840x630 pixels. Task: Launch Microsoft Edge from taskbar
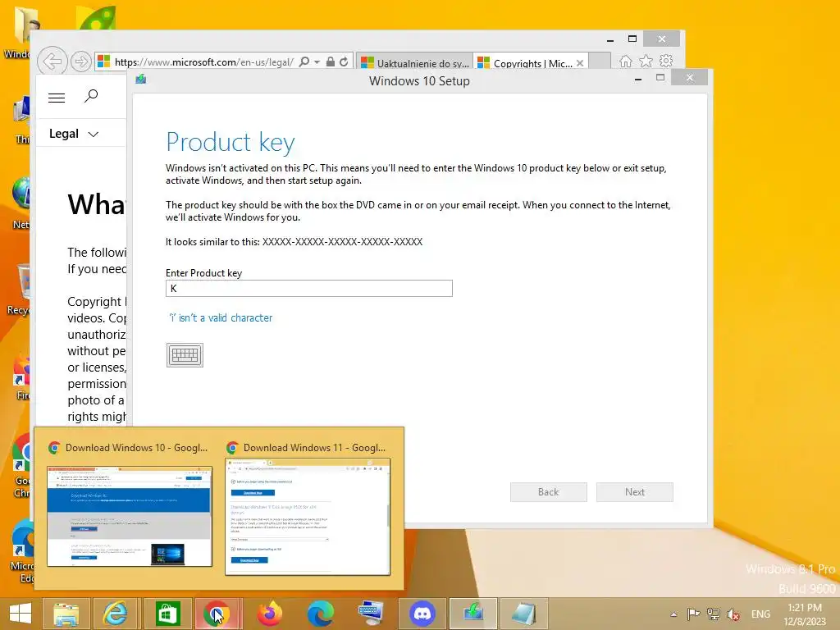click(321, 614)
